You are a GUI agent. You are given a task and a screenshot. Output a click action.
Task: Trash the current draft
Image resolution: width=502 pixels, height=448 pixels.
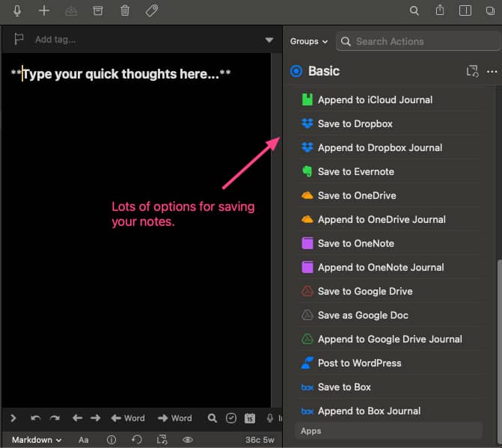tap(125, 11)
